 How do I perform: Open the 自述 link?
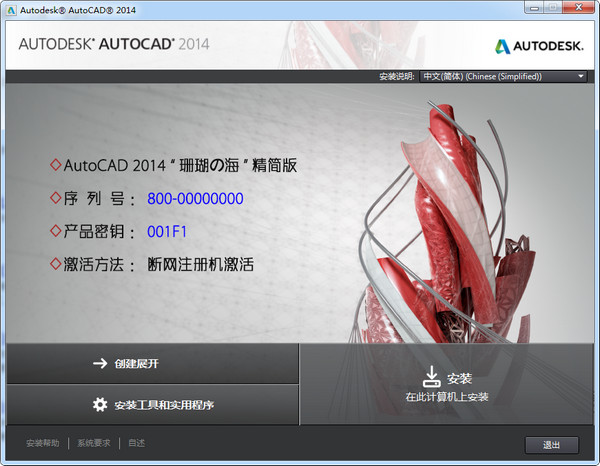click(x=136, y=443)
